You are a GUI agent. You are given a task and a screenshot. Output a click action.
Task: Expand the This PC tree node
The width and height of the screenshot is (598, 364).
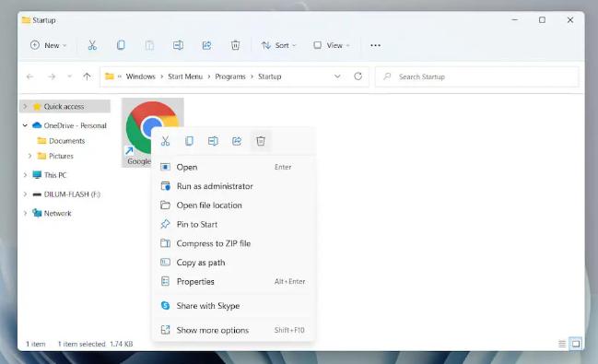pos(25,175)
